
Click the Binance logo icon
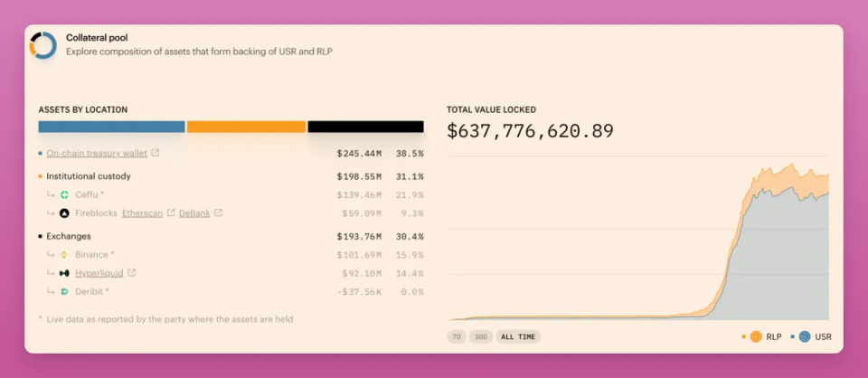click(x=64, y=255)
